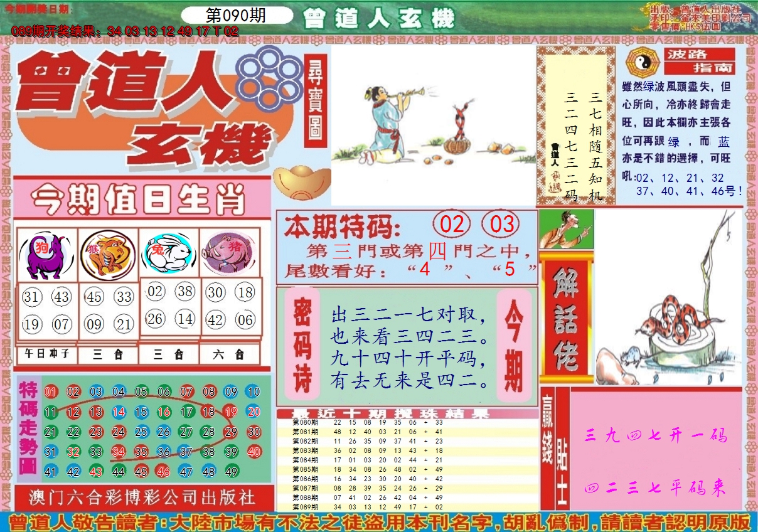Click the orange monkey zodiac icon
This screenshot has width=758, height=532.
(x=108, y=254)
